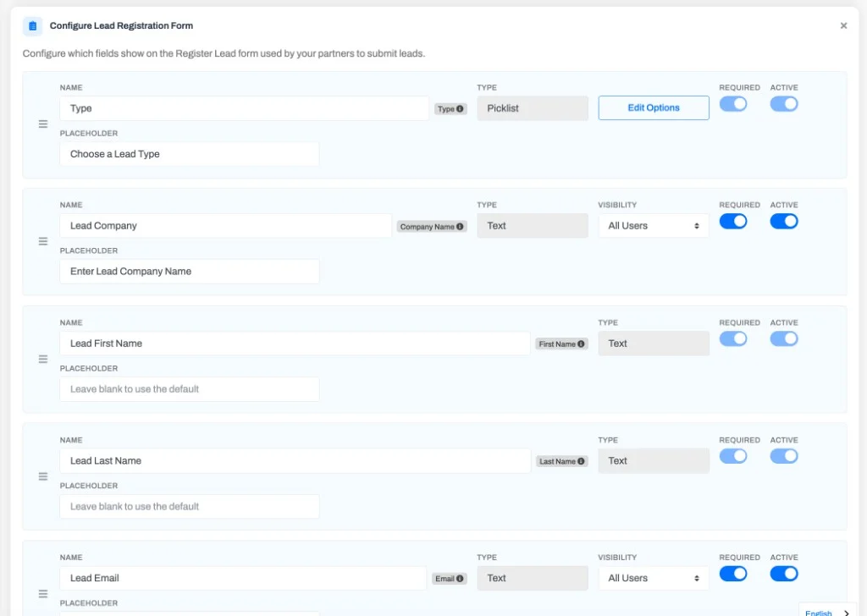
Task: Toggle Active for Lead First Name
Action: 784,338
